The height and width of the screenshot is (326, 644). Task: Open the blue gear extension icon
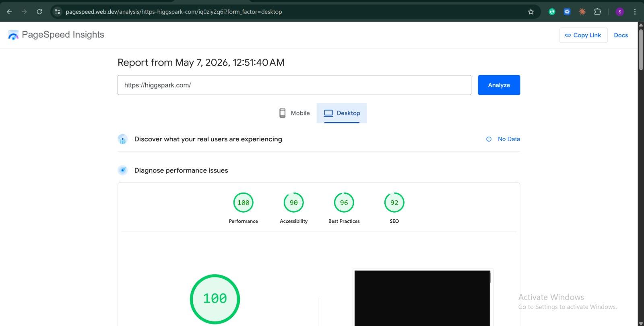click(x=567, y=12)
